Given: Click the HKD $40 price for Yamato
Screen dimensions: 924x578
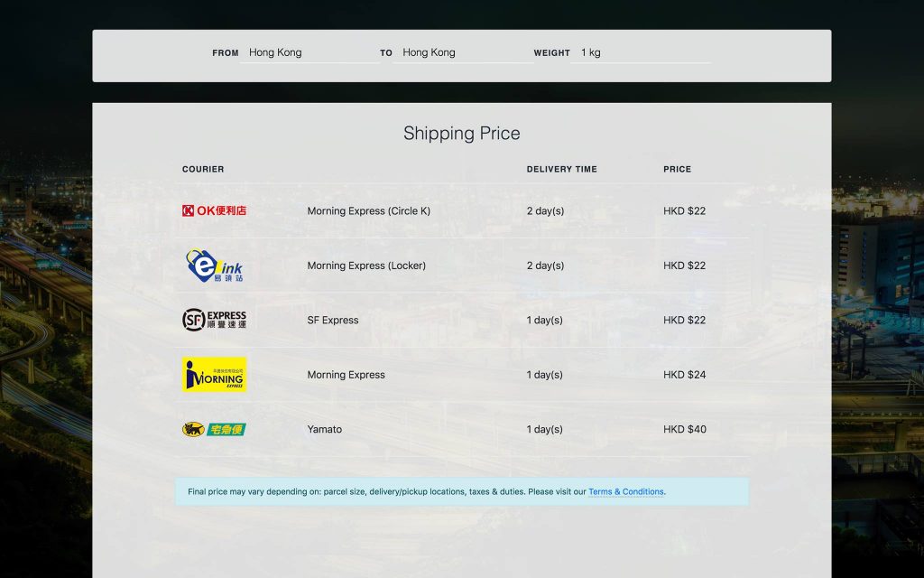Looking at the screenshot, I should point(685,429).
